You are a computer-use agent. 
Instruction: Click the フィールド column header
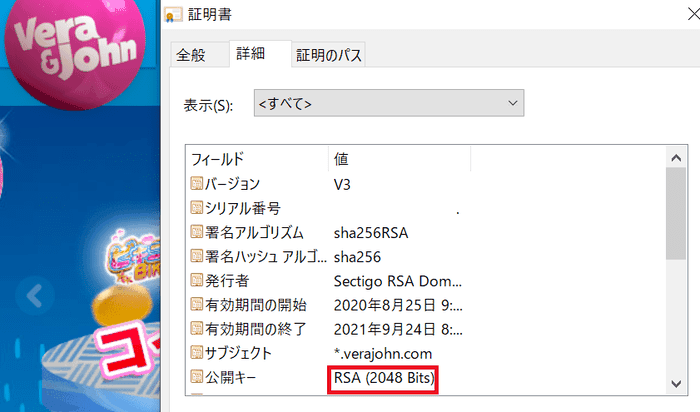tap(218, 159)
